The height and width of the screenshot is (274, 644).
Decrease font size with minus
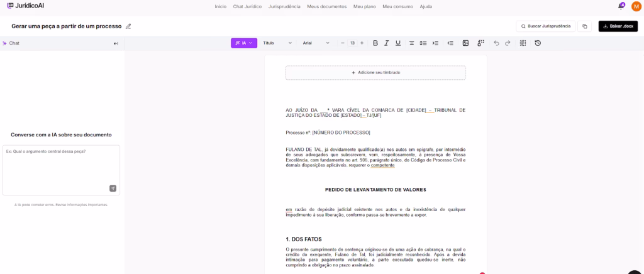[x=343, y=43]
